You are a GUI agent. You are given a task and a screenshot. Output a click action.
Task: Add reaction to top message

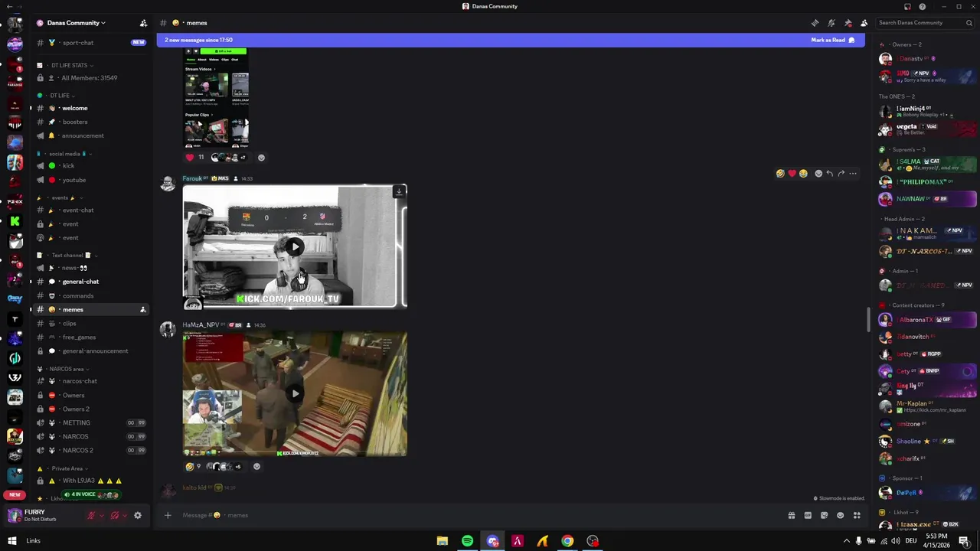pos(261,158)
